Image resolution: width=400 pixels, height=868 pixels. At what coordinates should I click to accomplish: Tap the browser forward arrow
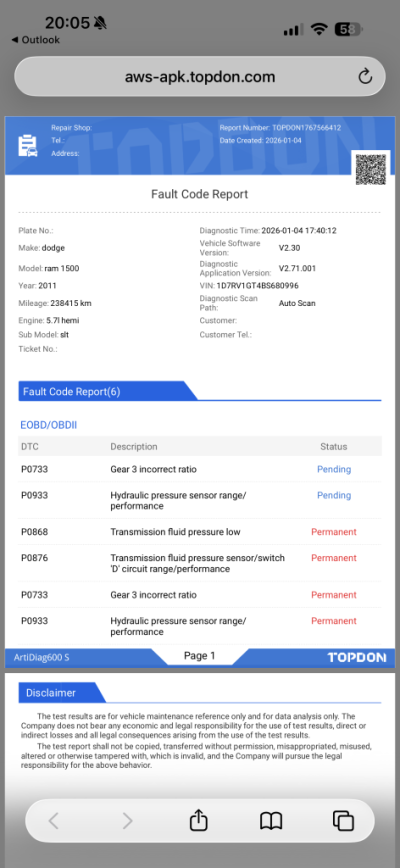[127, 820]
